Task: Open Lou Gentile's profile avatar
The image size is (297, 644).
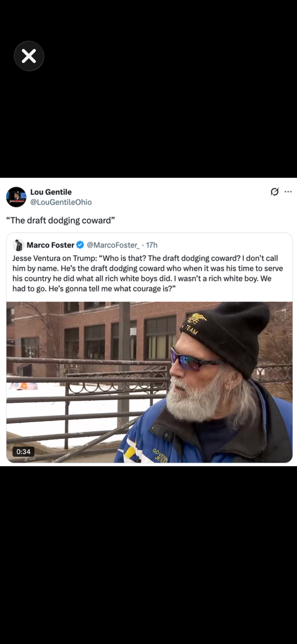Action: tap(16, 197)
